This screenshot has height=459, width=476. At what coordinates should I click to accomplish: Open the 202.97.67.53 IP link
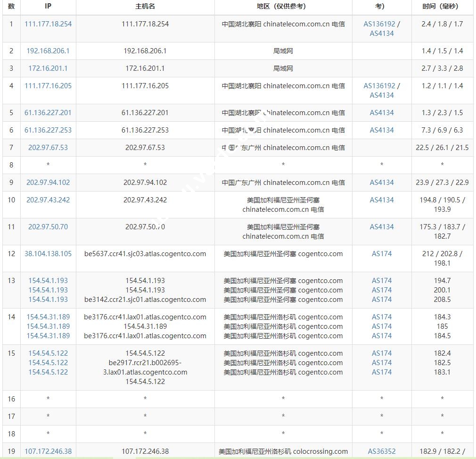pyautogui.click(x=48, y=148)
